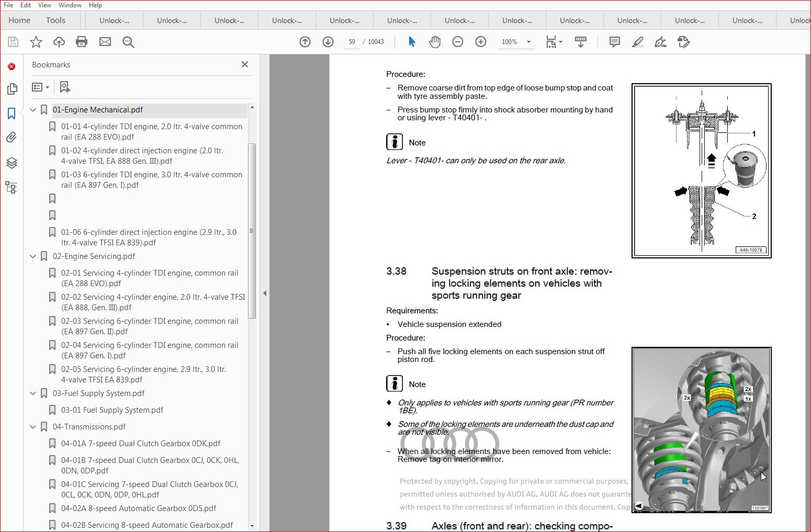Open the Layers panel icon
Image resolution: width=811 pixels, height=532 pixels.
pyautogui.click(x=12, y=163)
